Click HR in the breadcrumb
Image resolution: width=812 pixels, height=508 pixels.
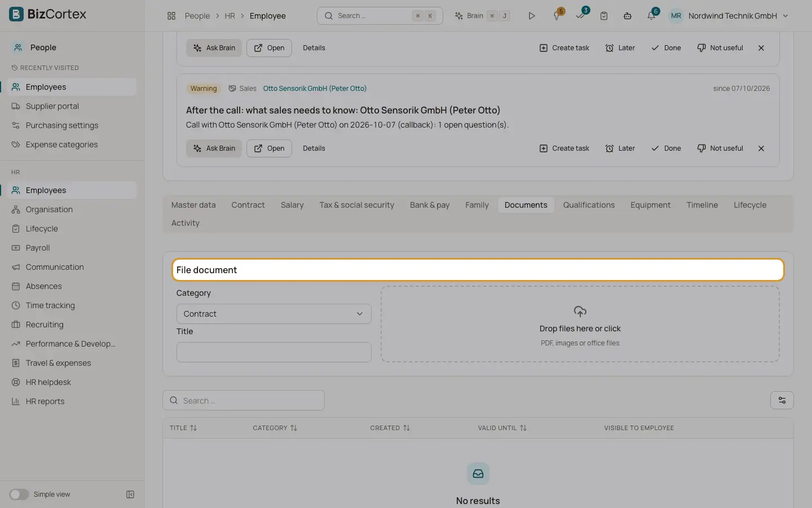[x=230, y=16]
